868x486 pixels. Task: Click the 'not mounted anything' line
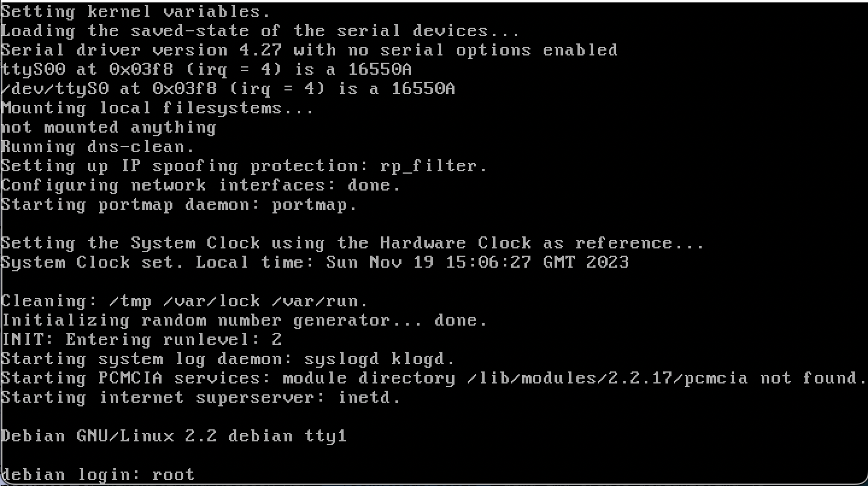[x=108, y=127]
